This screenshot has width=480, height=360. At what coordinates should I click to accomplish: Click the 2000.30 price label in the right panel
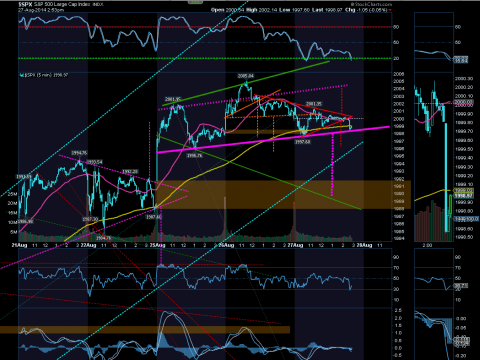tap(464, 79)
